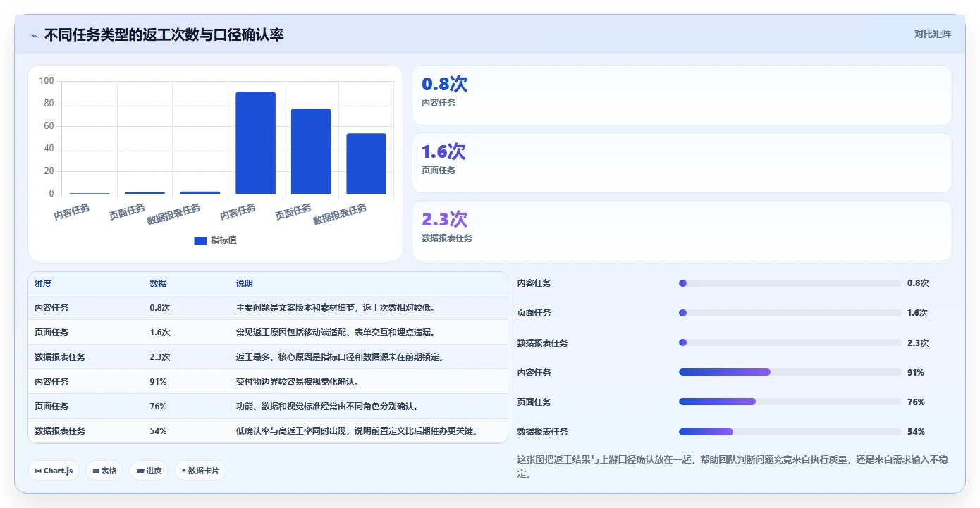Click the 76% cell in the table
Screen dimensions: 980x508
pyautogui.click(x=158, y=407)
